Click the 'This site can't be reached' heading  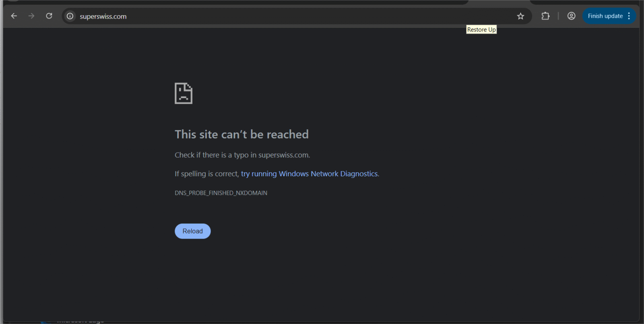click(242, 134)
